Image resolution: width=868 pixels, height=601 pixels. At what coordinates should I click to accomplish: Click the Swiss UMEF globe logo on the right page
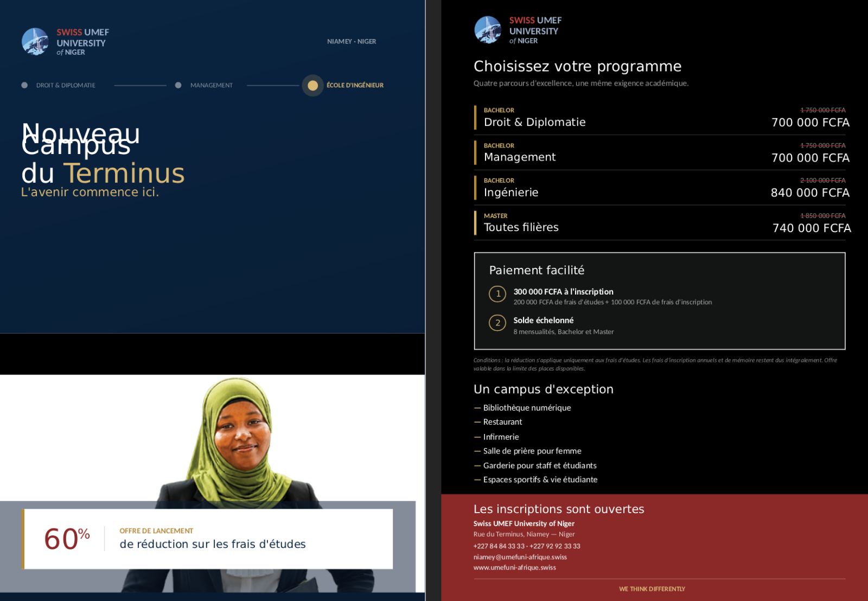pos(488,30)
